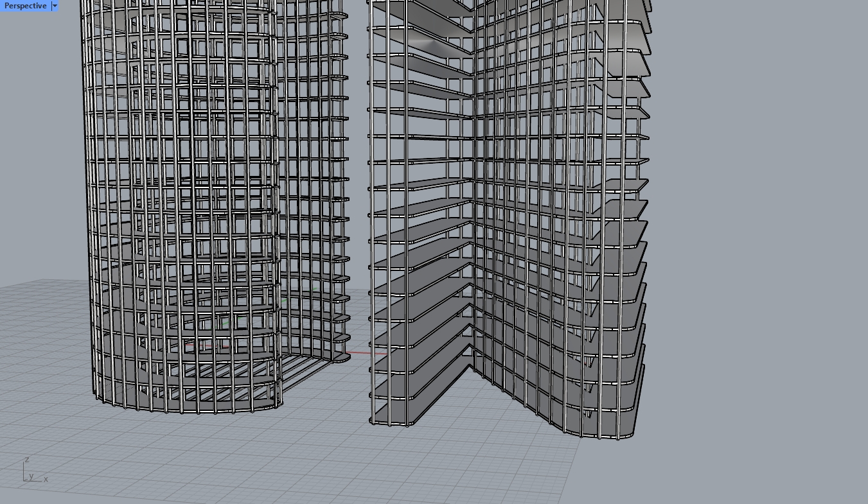Select the cylindrical lattice tower model
Viewport: 868px width, 504px height.
[x=193, y=193]
